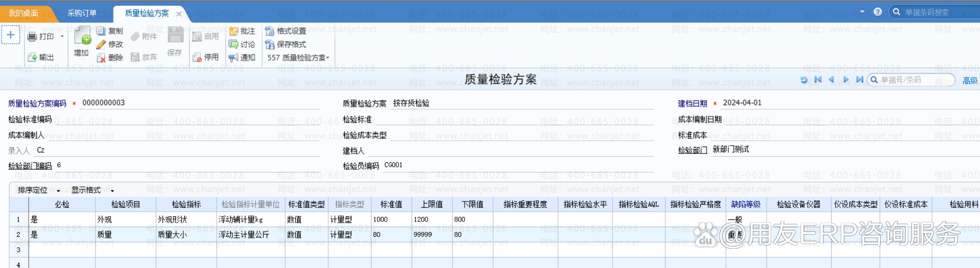Open the help question mark icon
The image size is (980, 268).
click(878, 12)
